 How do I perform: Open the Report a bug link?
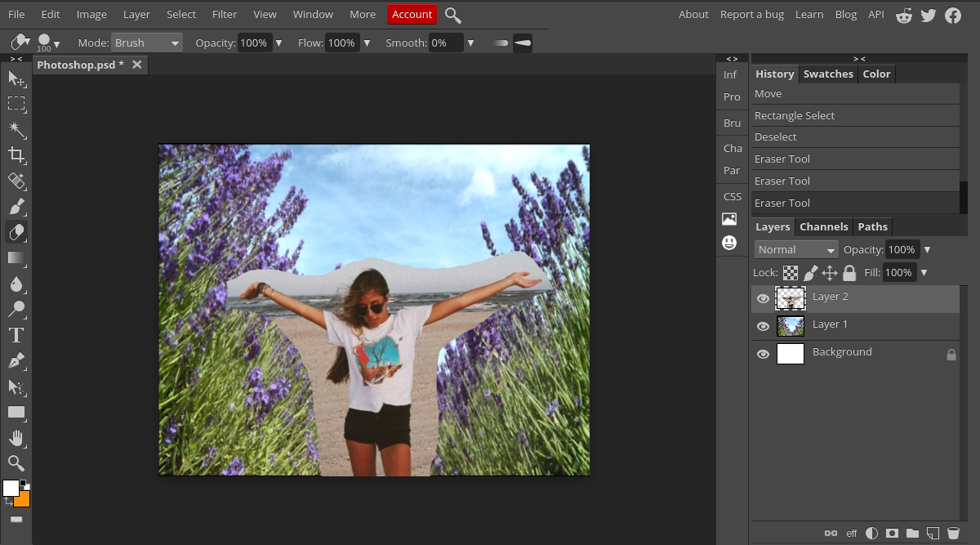pyautogui.click(x=752, y=14)
